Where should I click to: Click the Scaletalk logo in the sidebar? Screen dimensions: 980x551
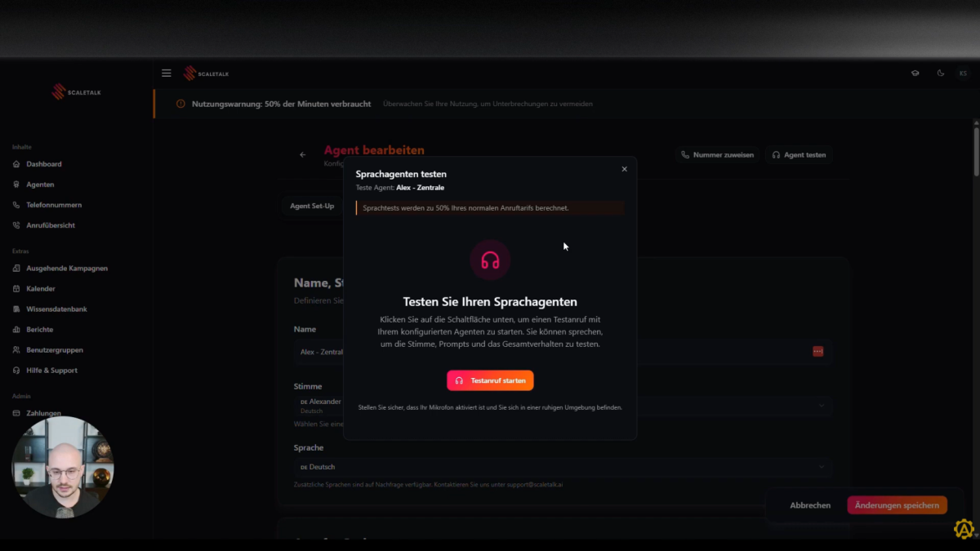point(77,92)
